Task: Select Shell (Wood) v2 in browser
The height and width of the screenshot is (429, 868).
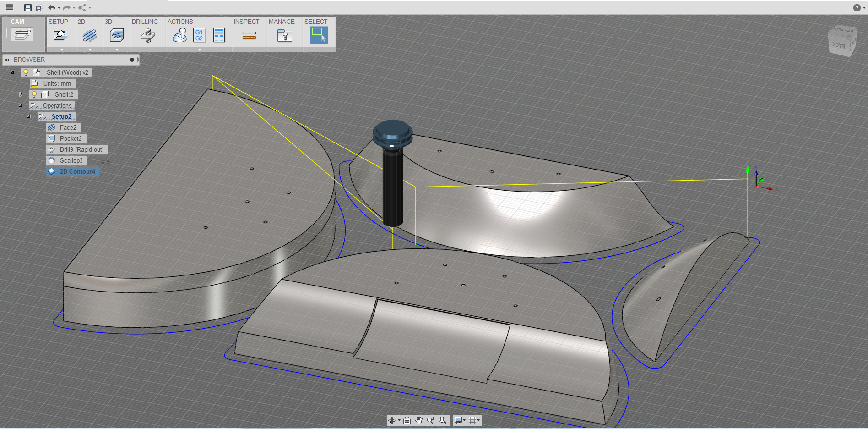Action: 67,72
